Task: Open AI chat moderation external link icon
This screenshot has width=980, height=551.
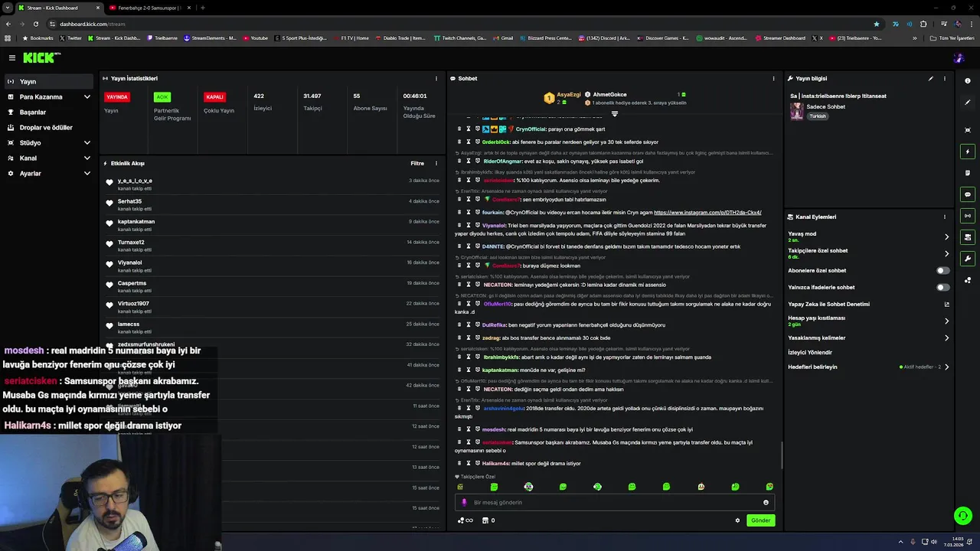Action: (x=947, y=305)
